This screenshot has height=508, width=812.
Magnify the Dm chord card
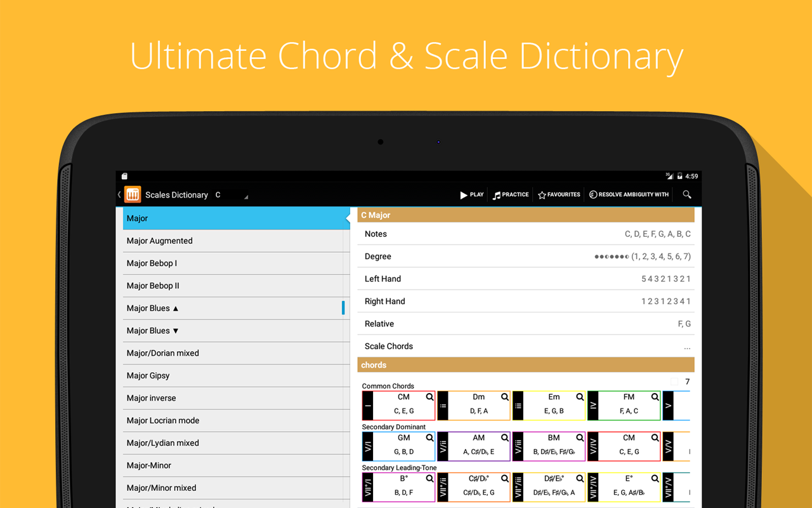[x=505, y=397]
